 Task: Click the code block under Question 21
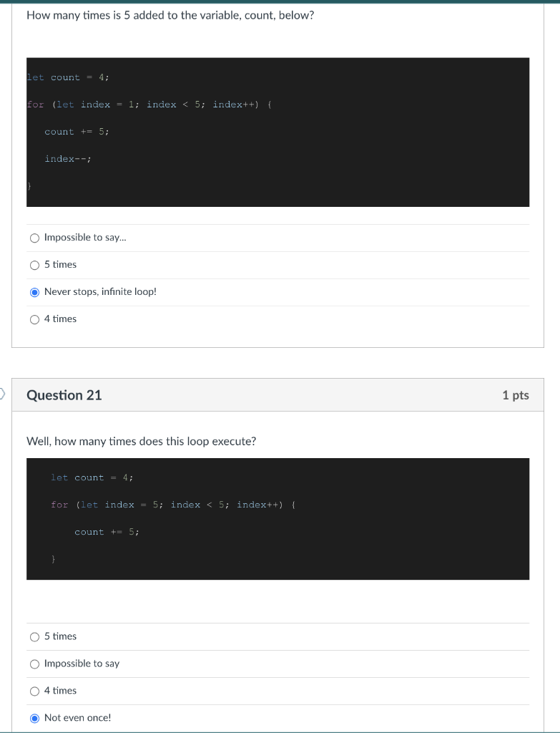click(277, 519)
